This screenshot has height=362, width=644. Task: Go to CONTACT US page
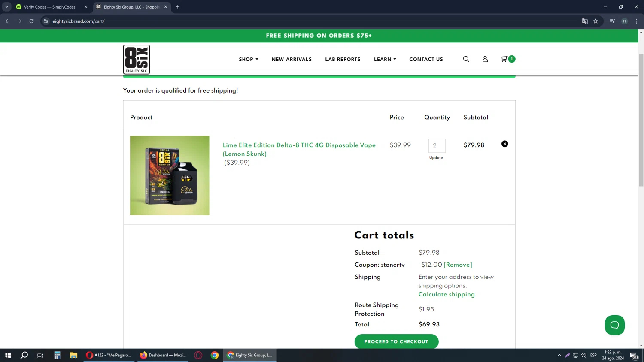426,60
